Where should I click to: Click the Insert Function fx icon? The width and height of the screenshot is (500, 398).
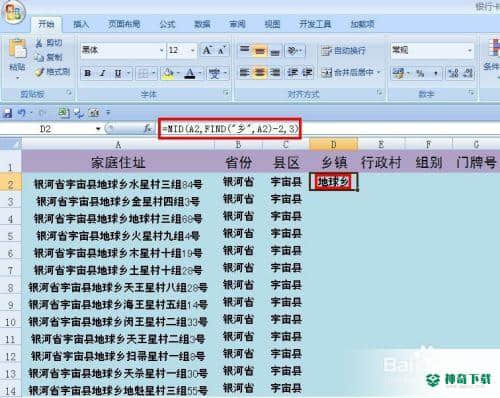147,128
